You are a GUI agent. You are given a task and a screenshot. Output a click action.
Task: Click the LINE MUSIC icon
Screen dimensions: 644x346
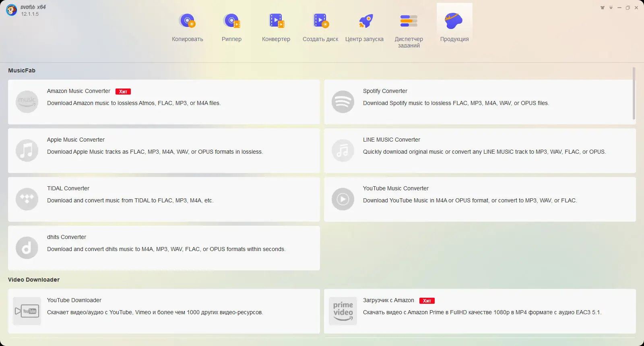[x=343, y=150]
